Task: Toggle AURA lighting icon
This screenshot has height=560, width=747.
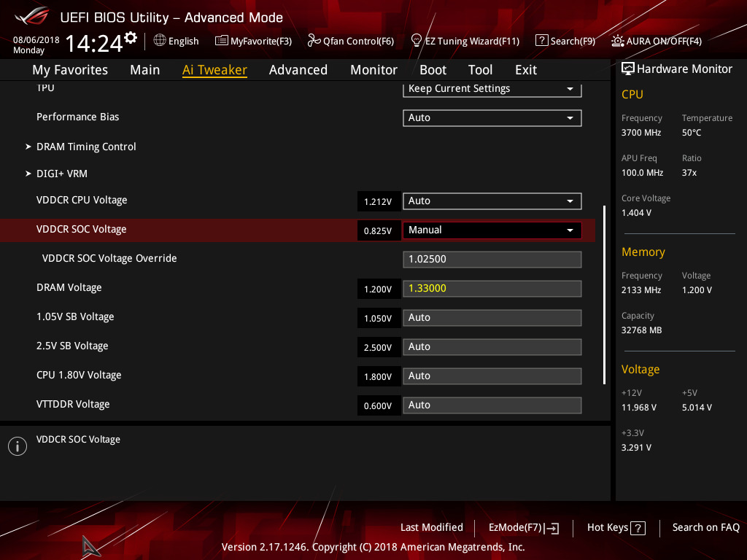Action: (x=617, y=41)
